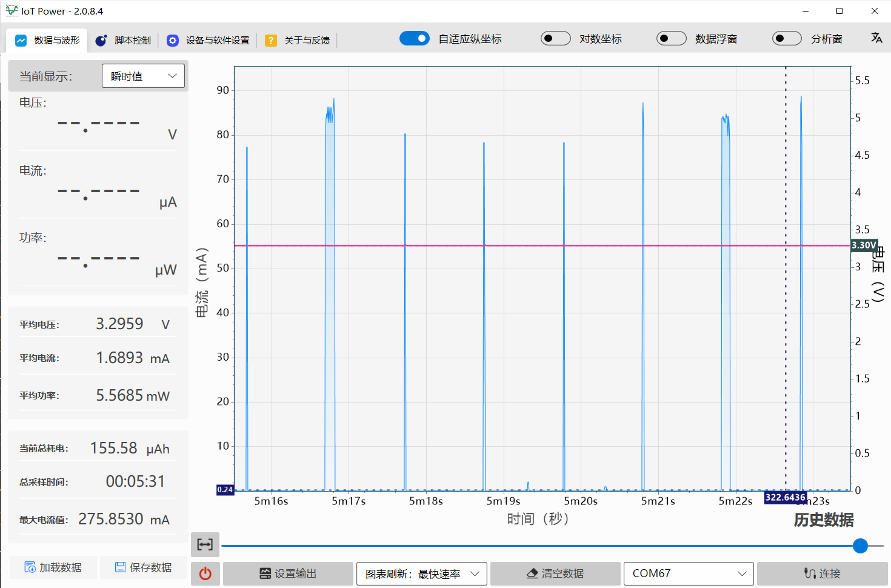Viewport: 891px width, 588px height.
Task: Click the 0.24 current axis marker
Action: 225,490
